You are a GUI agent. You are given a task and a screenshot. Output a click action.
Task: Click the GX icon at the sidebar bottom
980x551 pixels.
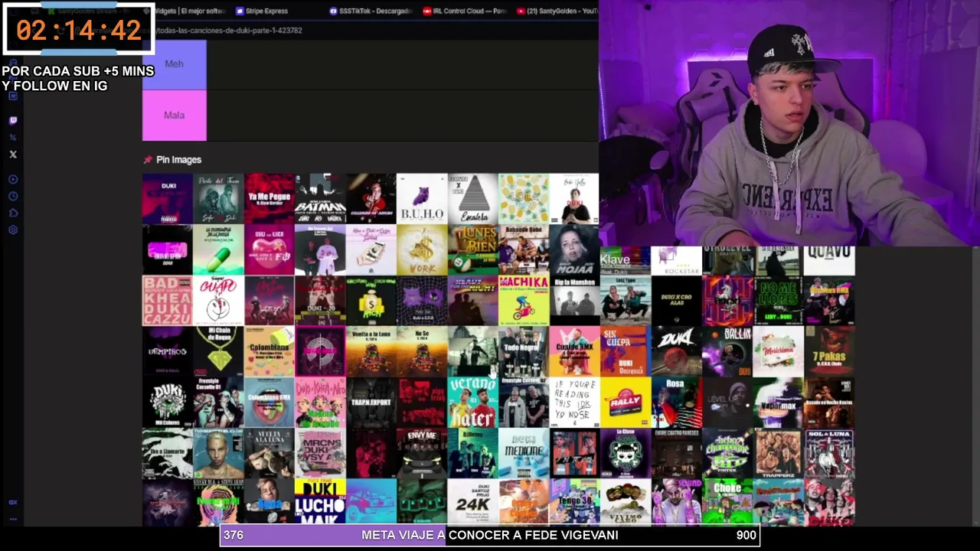[13, 502]
